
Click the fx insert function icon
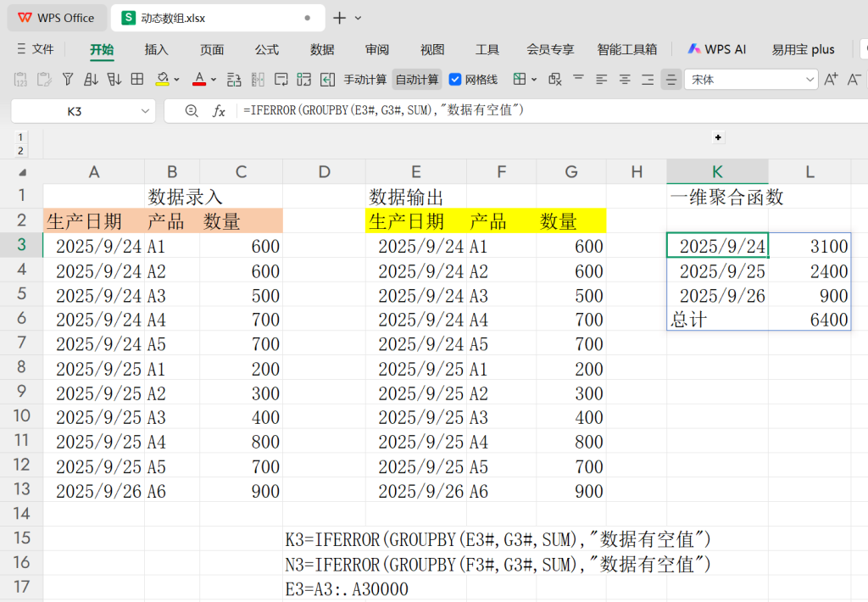(220, 111)
